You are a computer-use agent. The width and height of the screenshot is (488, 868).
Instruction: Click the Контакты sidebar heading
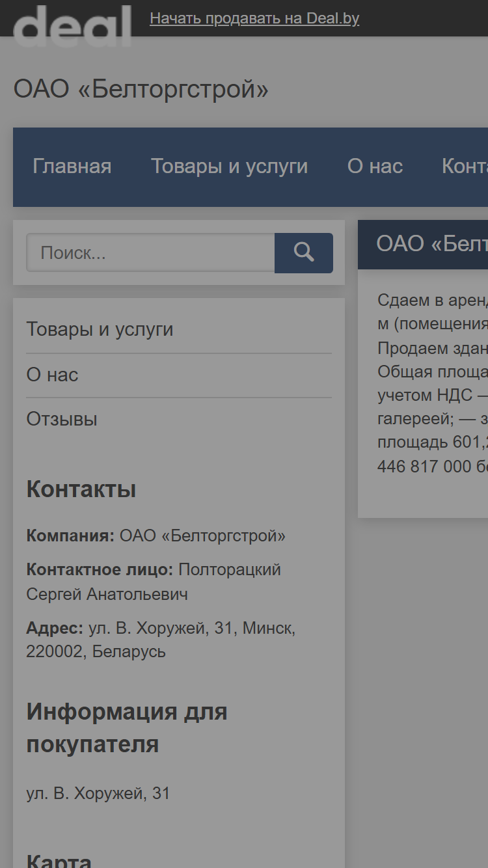tap(81, 489)
